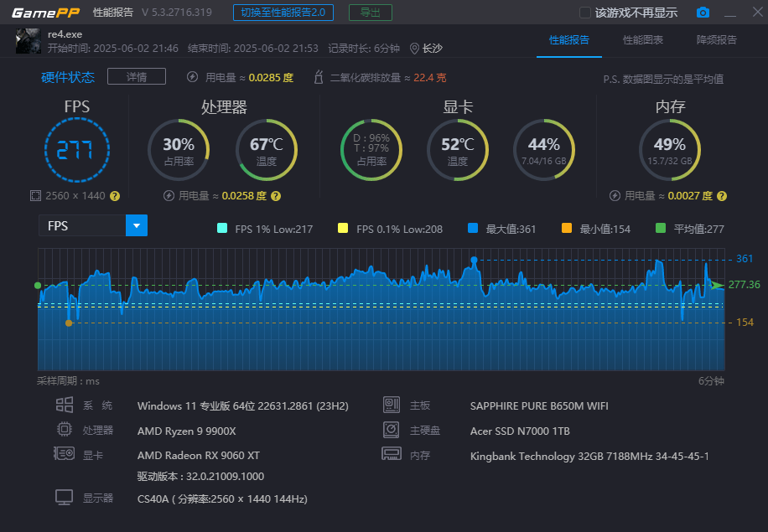Screen dimensions: 768x532
Task: Click the memory module icon in the spec list
Action: pos(392,454)
